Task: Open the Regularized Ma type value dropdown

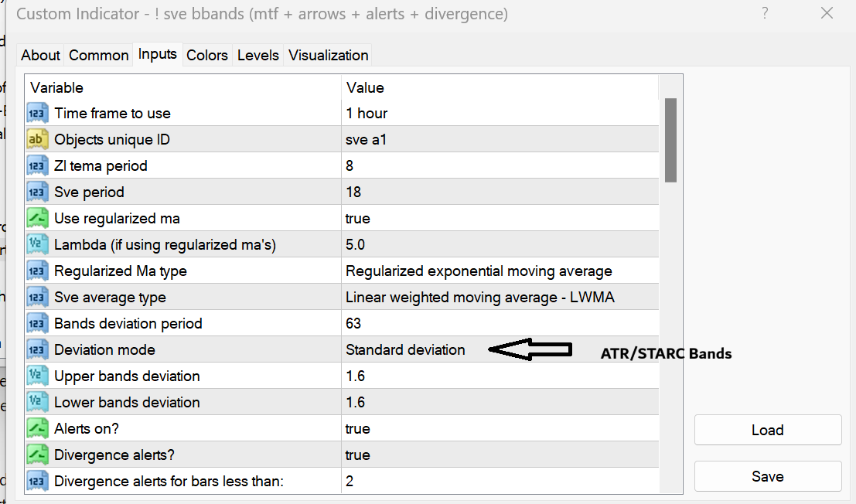Action: [479, 271]
